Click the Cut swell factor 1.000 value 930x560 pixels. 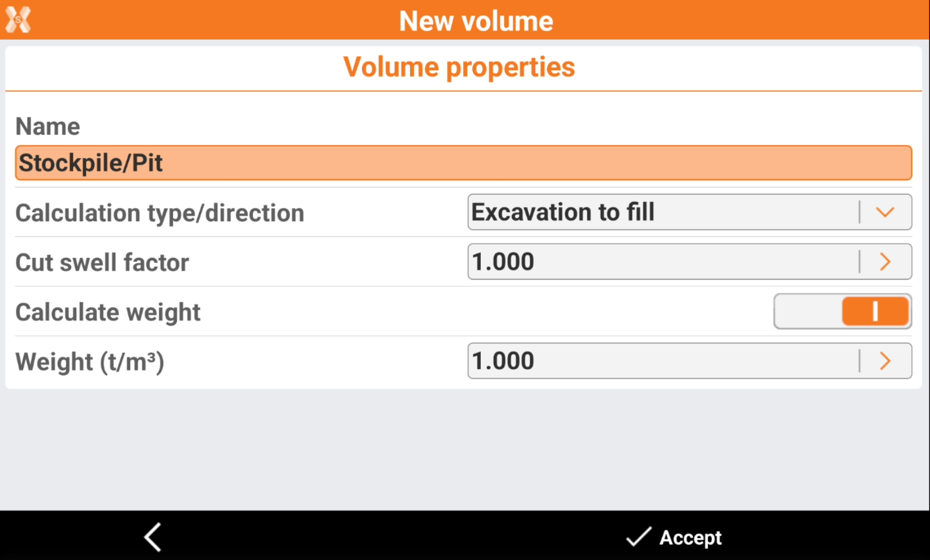point(662,262)
